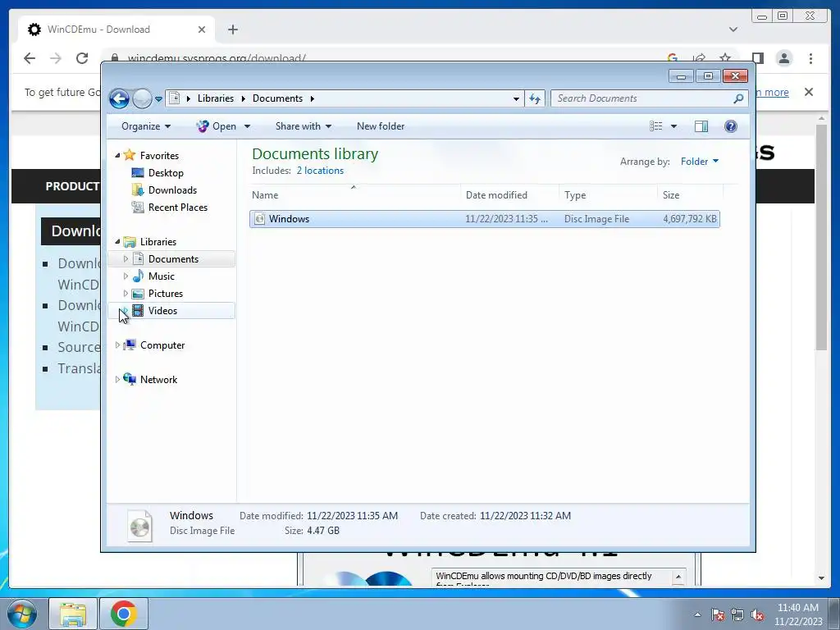
Task: Expand the Music library node
Action: tap(126, 276)
